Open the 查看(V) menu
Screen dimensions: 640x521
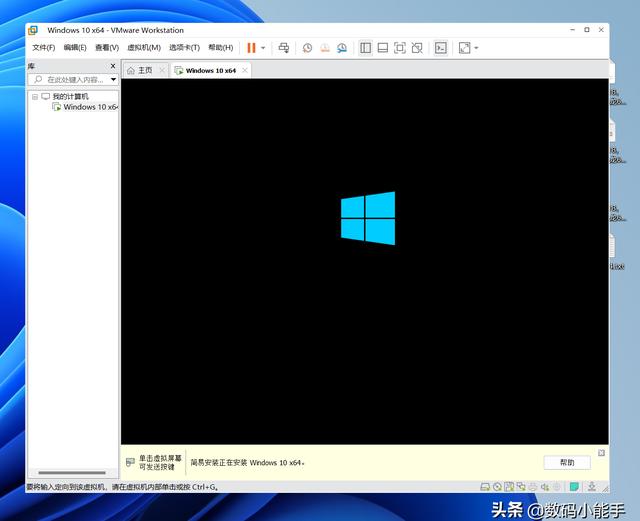tap(107, 48)
